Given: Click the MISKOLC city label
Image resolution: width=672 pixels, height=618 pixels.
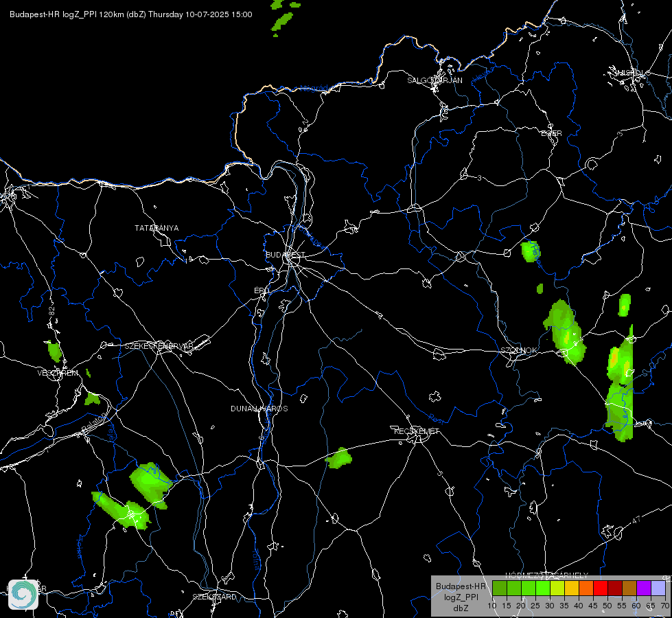Looking at the screenshot, I should click(x=632, y=73).
